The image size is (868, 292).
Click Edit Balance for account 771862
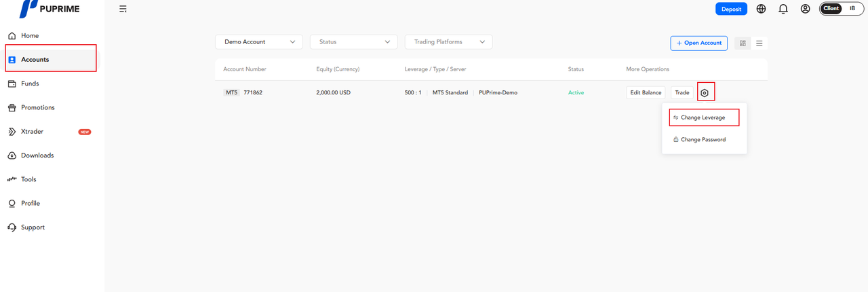coord(646,92)
